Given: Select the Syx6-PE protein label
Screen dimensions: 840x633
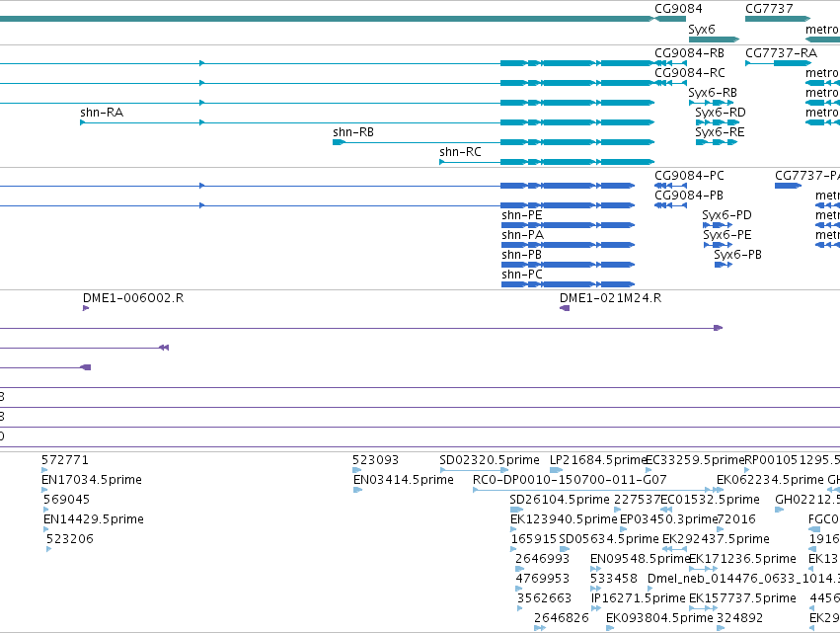Looking at the screenshot, I should [726, 235].
